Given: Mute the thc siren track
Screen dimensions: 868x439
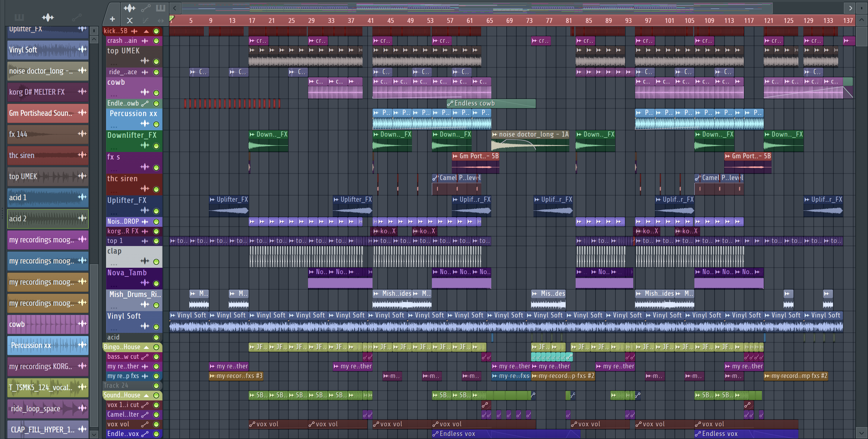Looking at the screenshot, I should point(156,189).
